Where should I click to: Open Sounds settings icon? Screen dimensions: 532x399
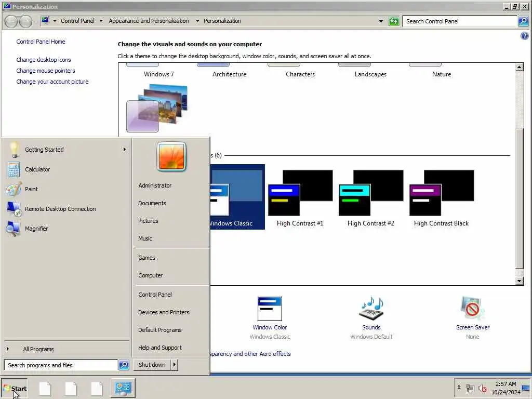tap(371, 309)
